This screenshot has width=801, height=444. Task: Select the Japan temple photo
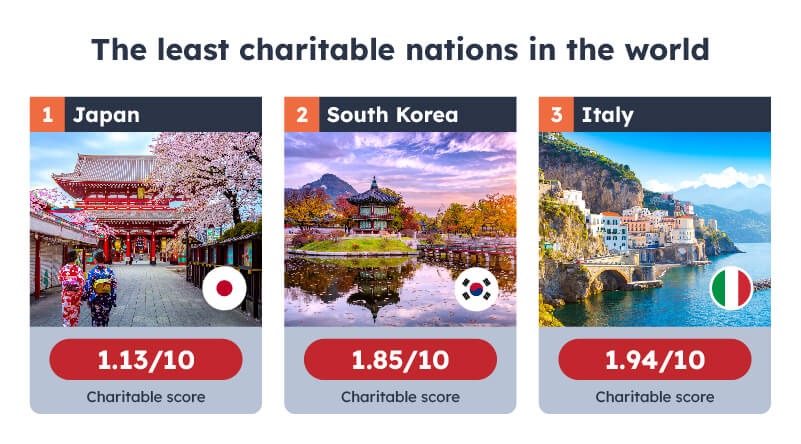click(146, 229)
